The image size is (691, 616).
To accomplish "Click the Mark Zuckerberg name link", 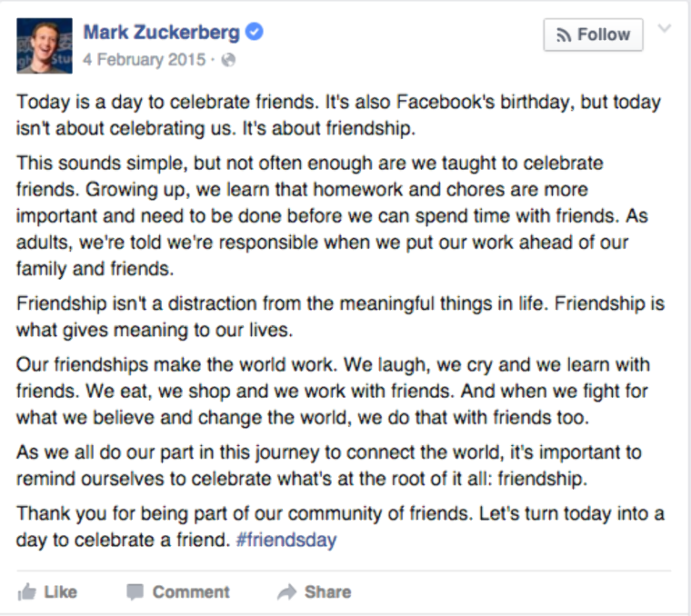I will 161,32.
